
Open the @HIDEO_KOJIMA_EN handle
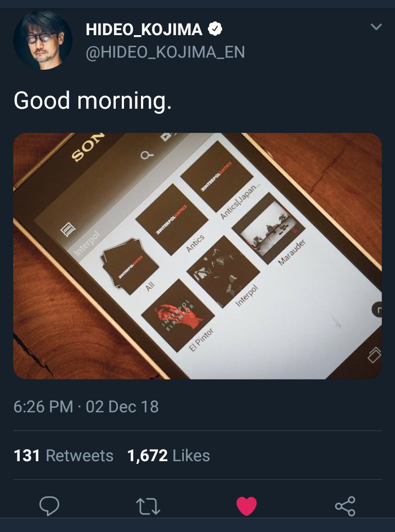(x=165, y=52)
